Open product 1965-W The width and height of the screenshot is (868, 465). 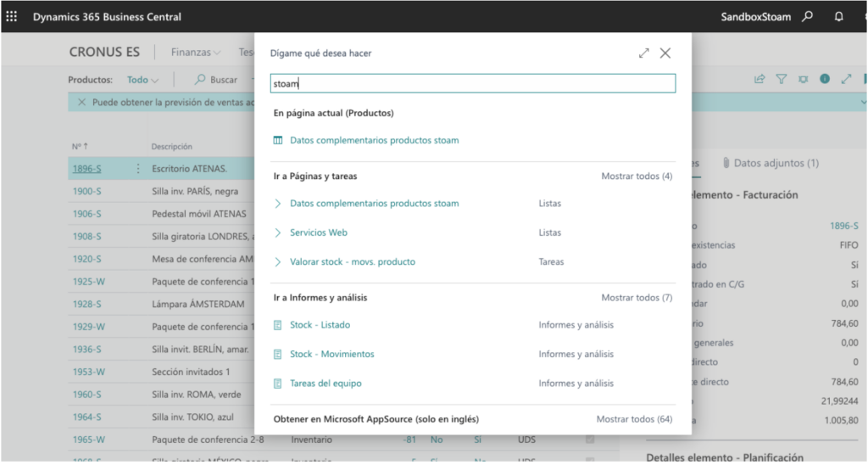pyautogui.click(x=88, y=440)
